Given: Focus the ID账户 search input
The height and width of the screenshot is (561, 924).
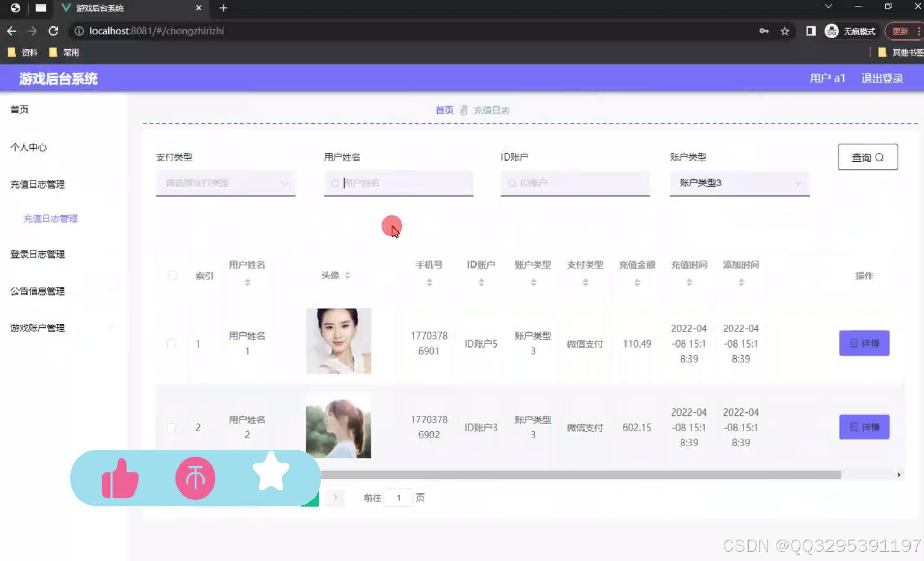Looking at the screenshot, I should point(575,183).
